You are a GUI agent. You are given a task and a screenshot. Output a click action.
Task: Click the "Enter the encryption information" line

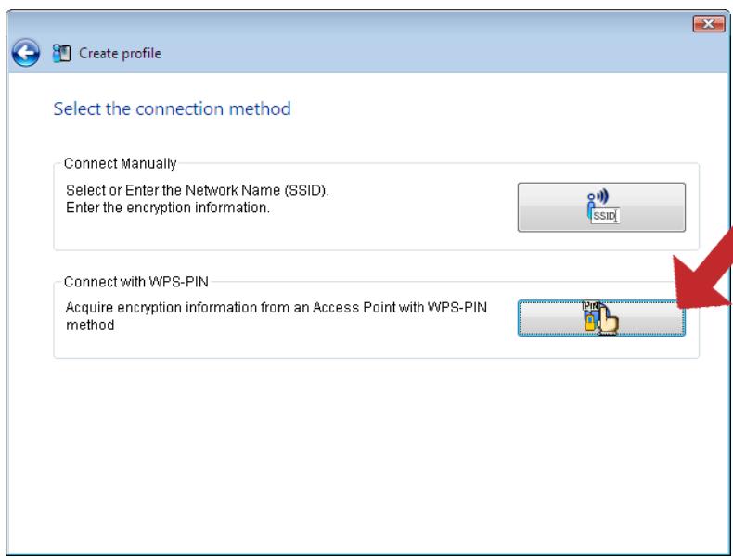click(x=168, y=208)
